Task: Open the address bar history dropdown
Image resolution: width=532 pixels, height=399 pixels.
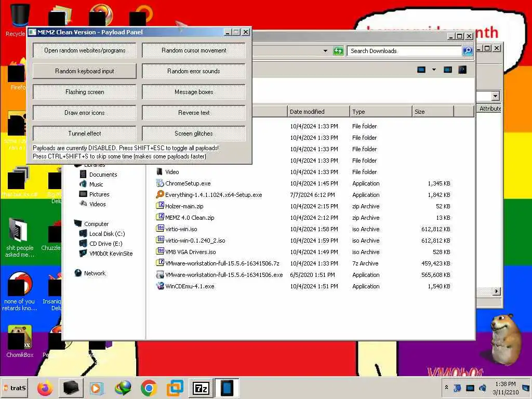Action: pyautogui.click(x=325, y=51)
